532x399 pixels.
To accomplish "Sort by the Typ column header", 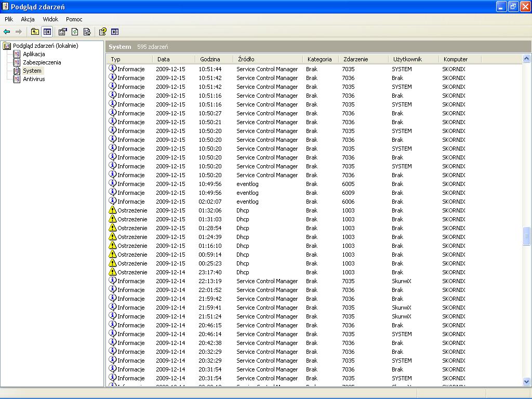I will [130, 59].
